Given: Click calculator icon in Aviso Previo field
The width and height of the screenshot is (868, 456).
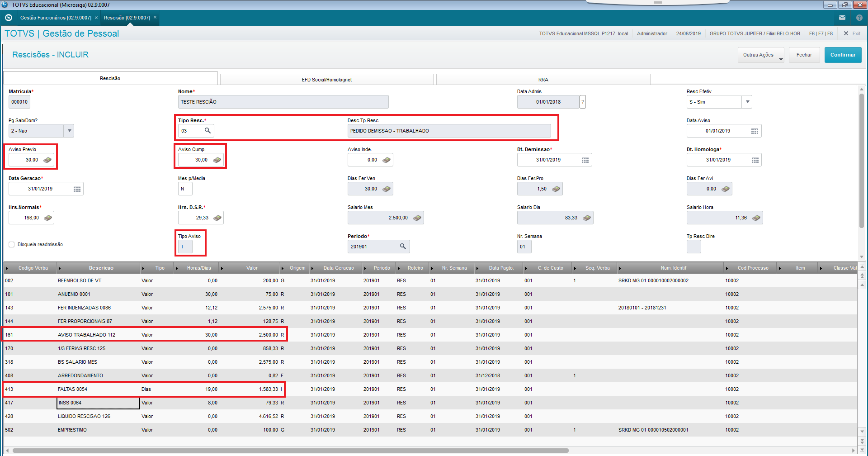Looking at the screenshot, I should point(47,160).
